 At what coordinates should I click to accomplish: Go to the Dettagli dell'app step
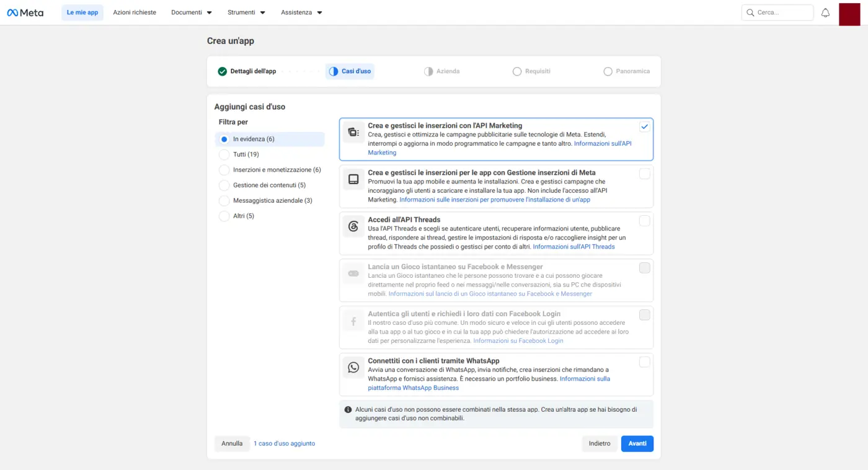(247, 71)
